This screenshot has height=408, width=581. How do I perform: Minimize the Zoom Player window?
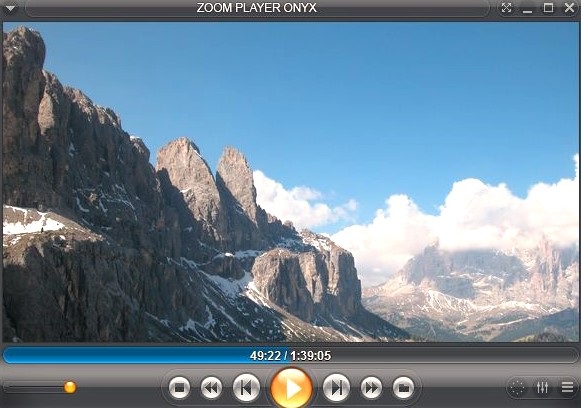(527, 10)
